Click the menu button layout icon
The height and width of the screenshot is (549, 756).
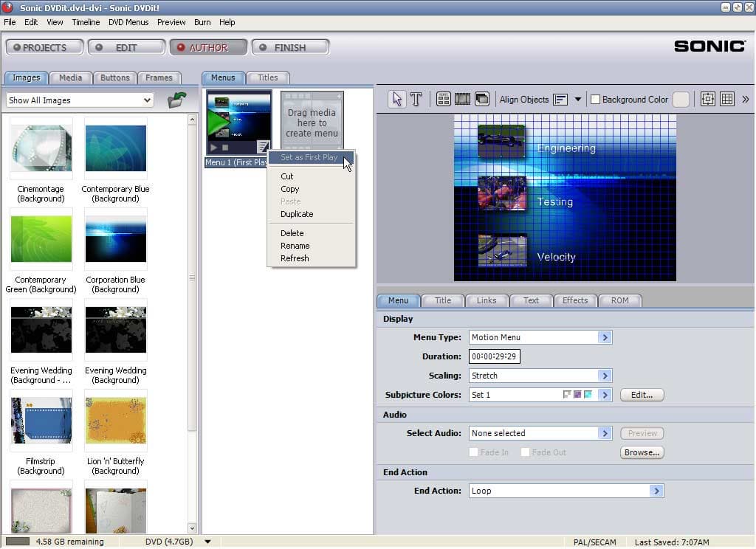point(444,100)
